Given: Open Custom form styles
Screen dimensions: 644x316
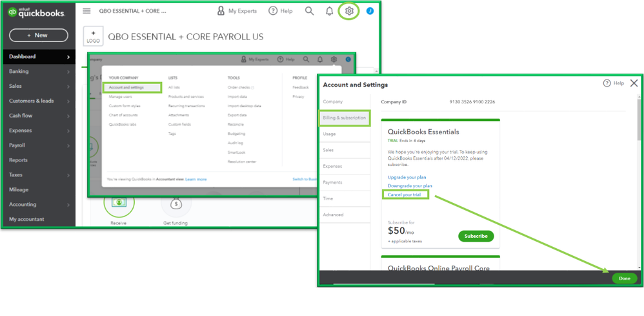Looking at the screenshot, I should 125,106.
